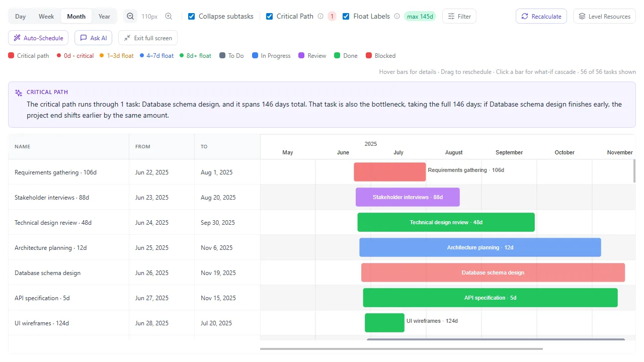Click the Stakeholder interviews purple bar

point(408,197)
